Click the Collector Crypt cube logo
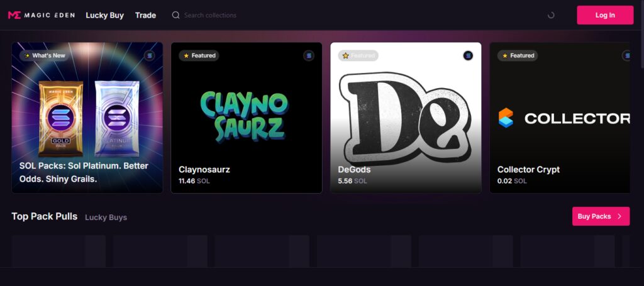The image size is (644, 286). coord(506,118)
